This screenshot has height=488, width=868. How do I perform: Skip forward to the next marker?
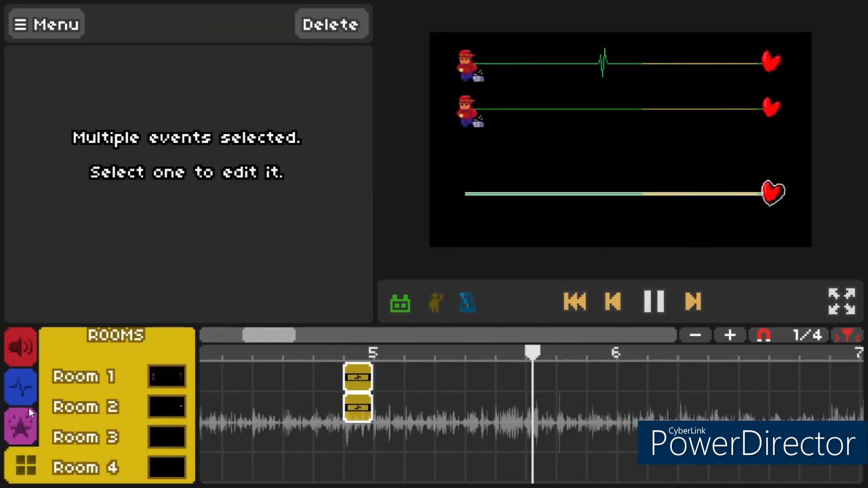coord(693,301)
